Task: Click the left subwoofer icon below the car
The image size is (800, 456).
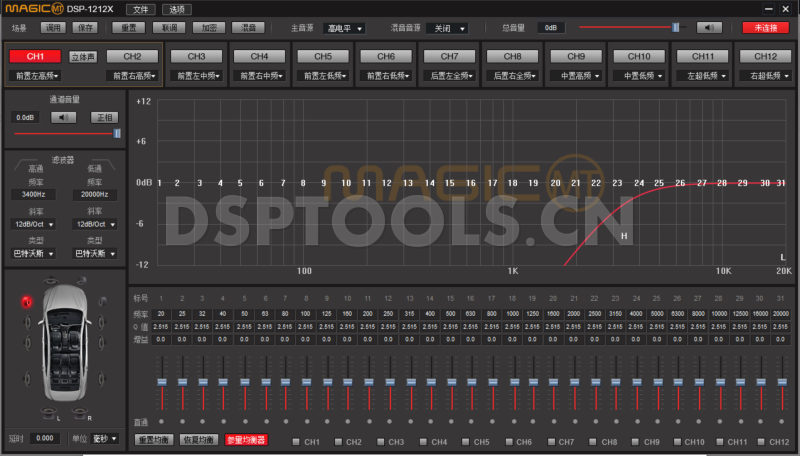Action: tap(49, 414)
